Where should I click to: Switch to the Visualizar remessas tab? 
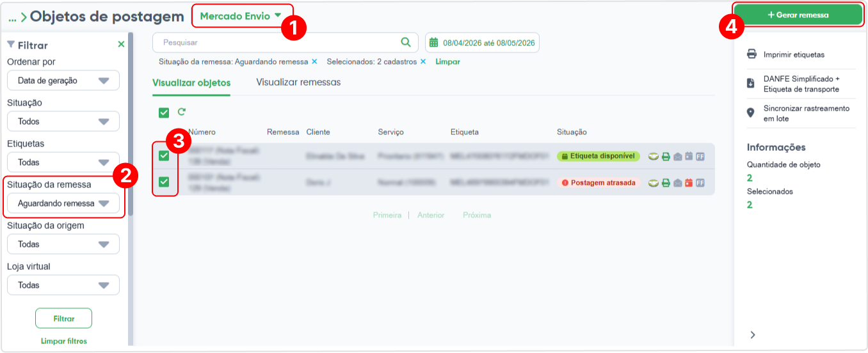298,82
